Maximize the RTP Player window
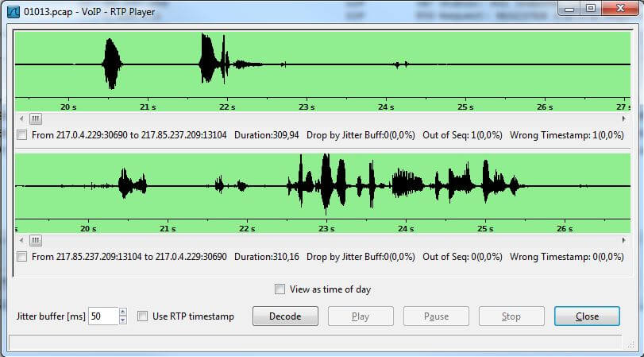This screenshot has width=644, height=357. [x=590, y=8]
